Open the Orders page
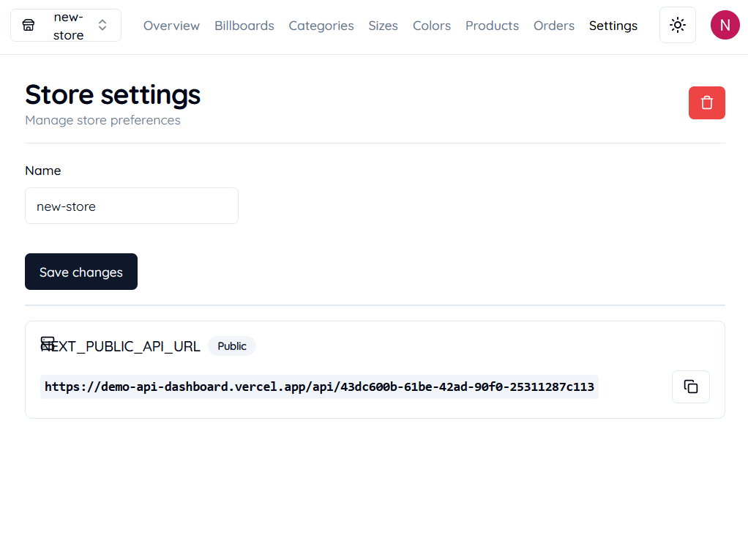 554,26
